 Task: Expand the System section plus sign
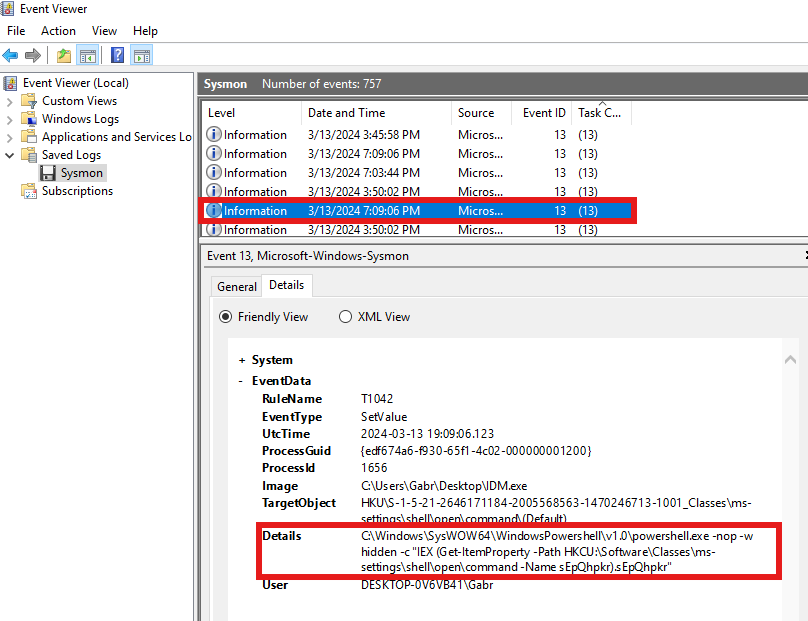[242, 360]
